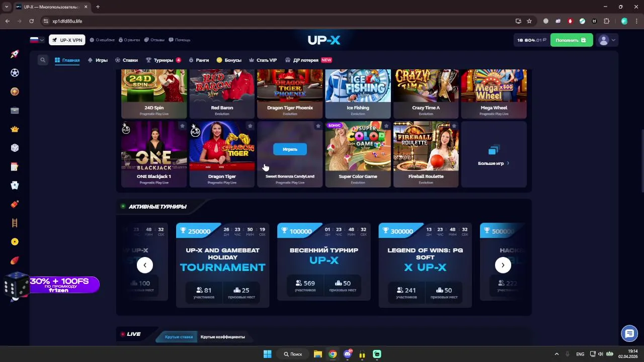
Task: Open the orange coin sidebar icon
Action: 15,92
